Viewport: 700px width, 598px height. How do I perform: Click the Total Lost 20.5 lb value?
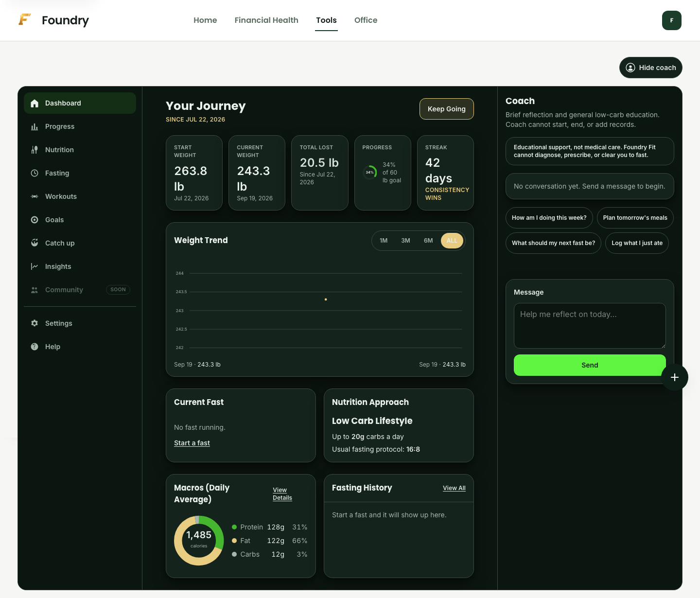click(x=319, y=162)
